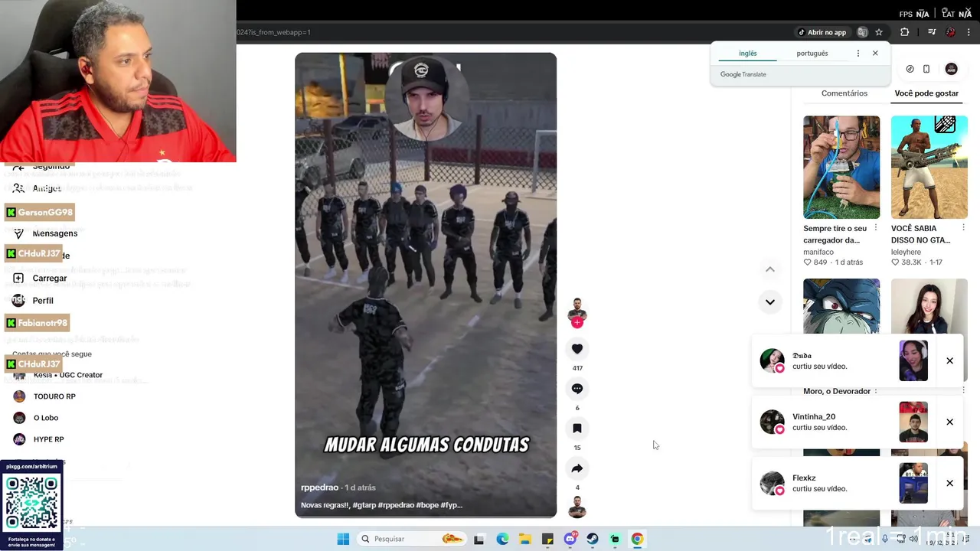The width and height of the screenshot is (980, 551).
Task: Open Duda's profile avatar in notification
Action: pos(772,360)
